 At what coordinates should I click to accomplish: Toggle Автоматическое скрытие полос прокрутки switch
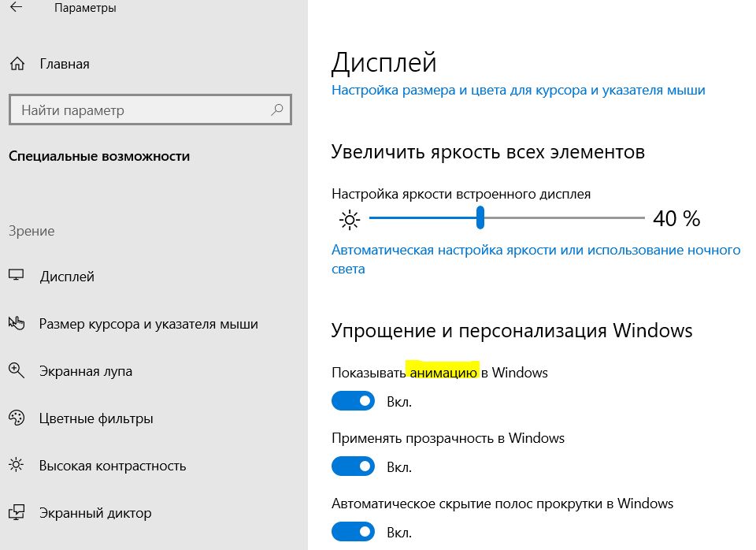click(354, 533)
